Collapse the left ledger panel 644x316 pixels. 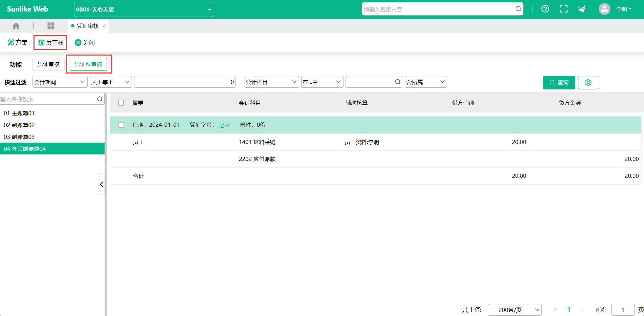[x=102, y=184]
